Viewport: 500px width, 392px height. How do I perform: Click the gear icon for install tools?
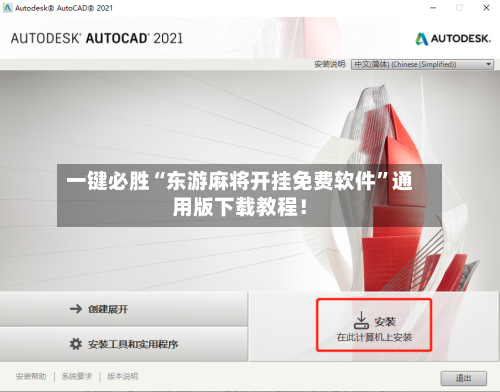click(76, 344)
